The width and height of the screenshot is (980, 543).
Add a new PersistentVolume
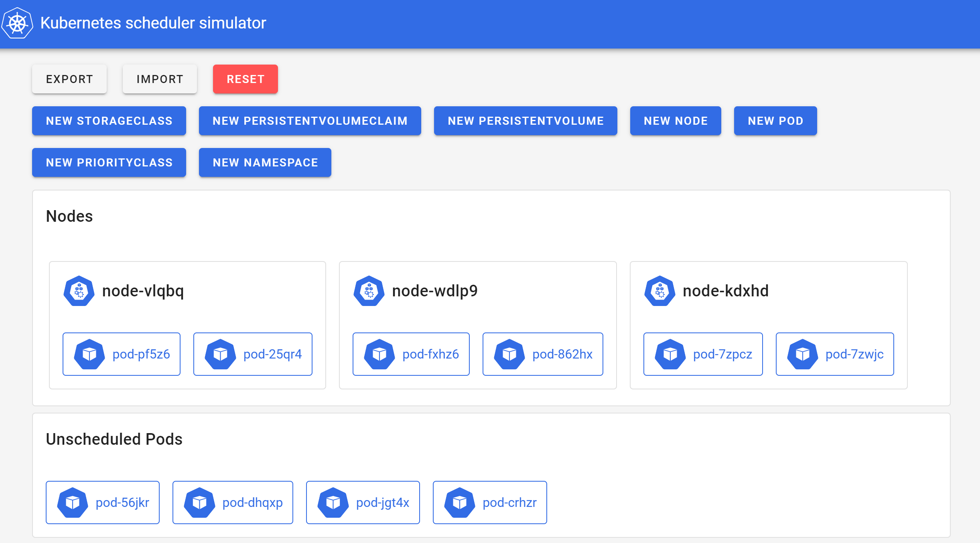coord(526,121)
